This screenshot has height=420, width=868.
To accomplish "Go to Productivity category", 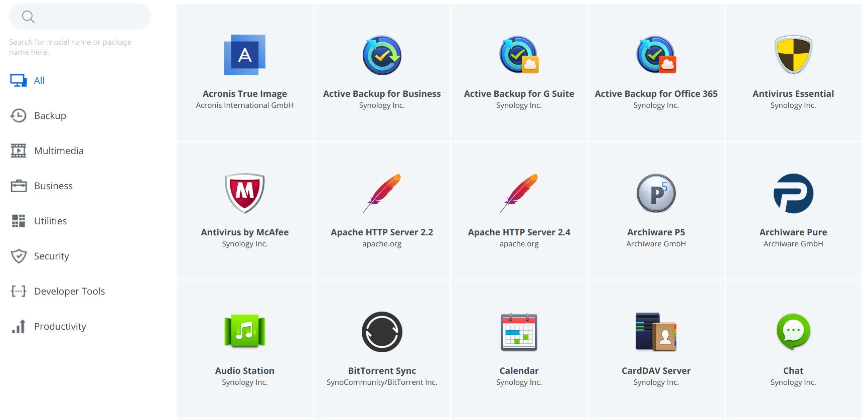I will click(x=60, y=326).
